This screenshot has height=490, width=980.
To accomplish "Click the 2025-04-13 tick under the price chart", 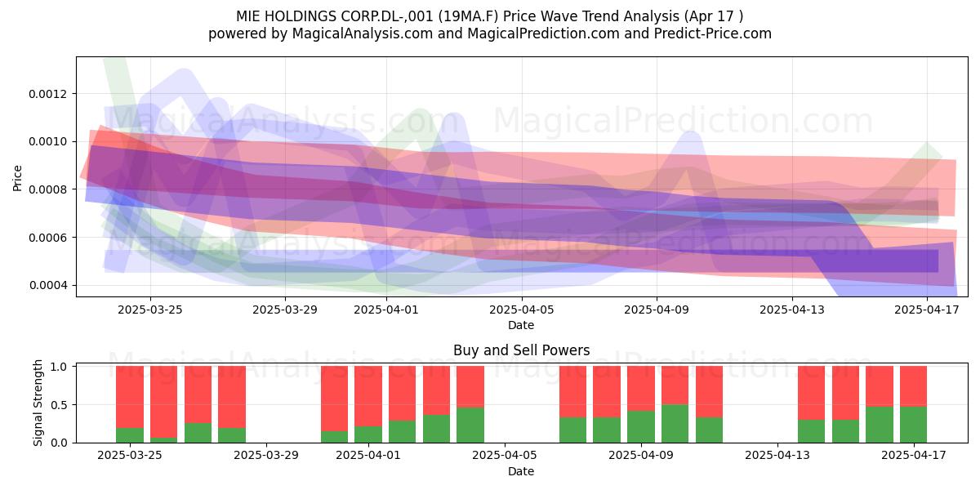I will pos(791,310).
